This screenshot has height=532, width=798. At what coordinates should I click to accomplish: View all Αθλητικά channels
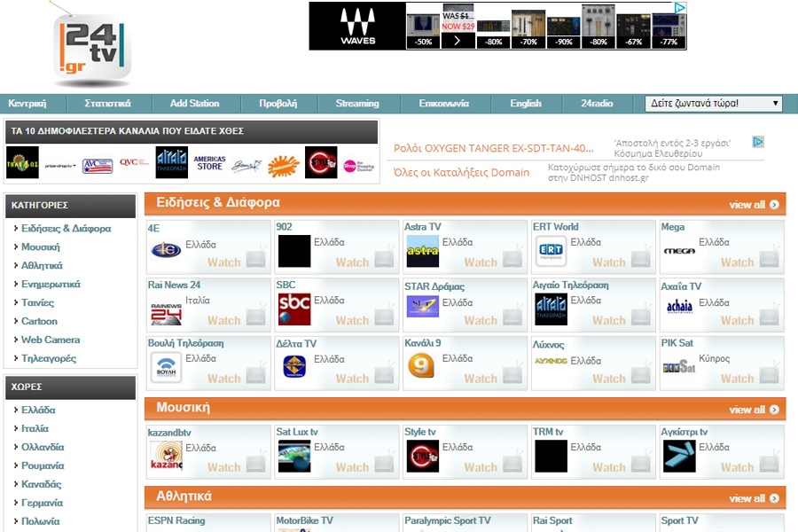[754, 498]
